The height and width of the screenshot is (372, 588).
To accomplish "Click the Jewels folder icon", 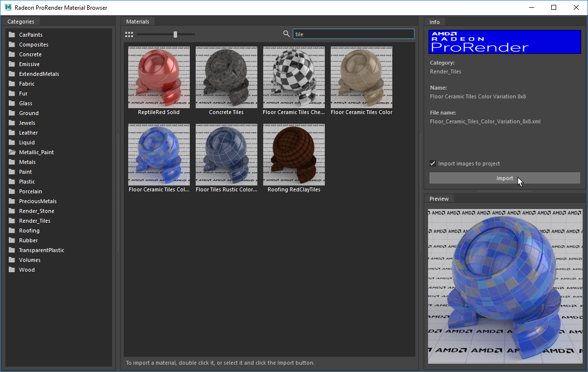I will tap(12, 123).
